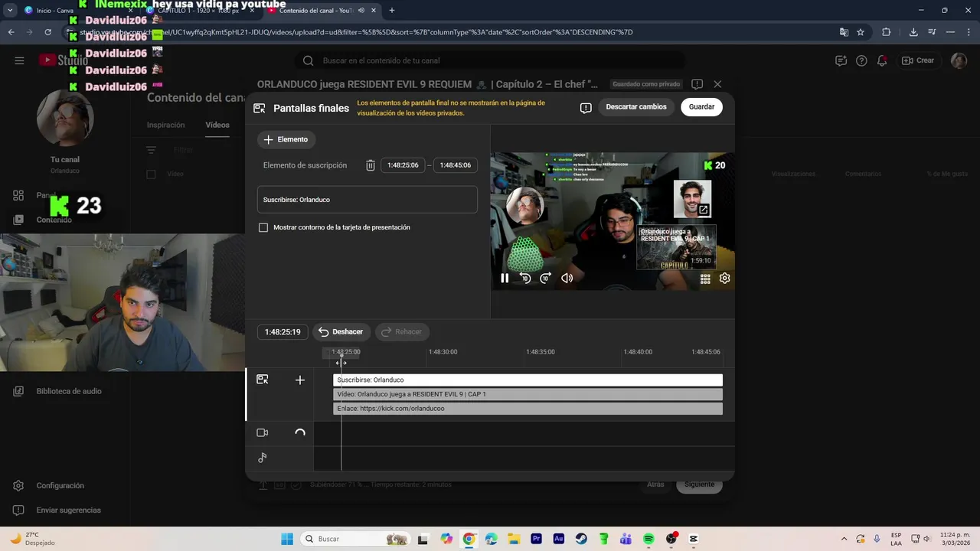Open Steam from taskbar
Image resolution: width=980 pixels, height=551 pixels.
tap(581, 539)
